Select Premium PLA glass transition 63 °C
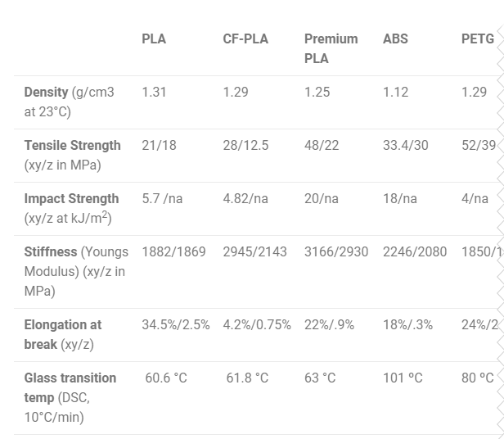 point(320,378)
